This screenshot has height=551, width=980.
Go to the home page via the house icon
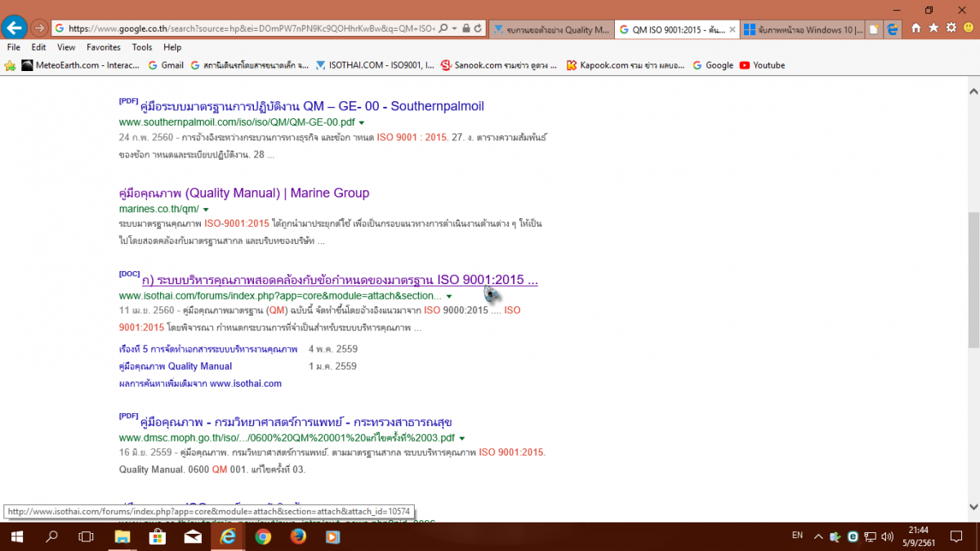click(x=916, y=28)
